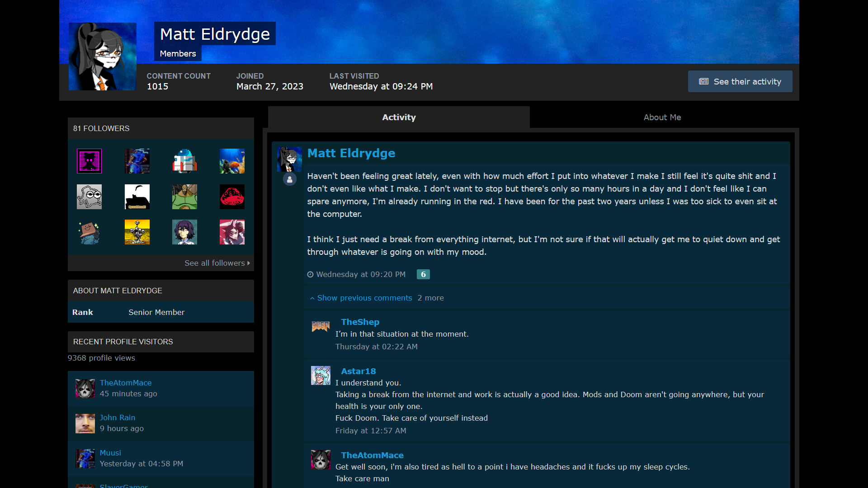Image resolution: width=868 pixels, height=488 pixels.
Task: Open the red brain follower avatar
Action: (x=232, y=197)
